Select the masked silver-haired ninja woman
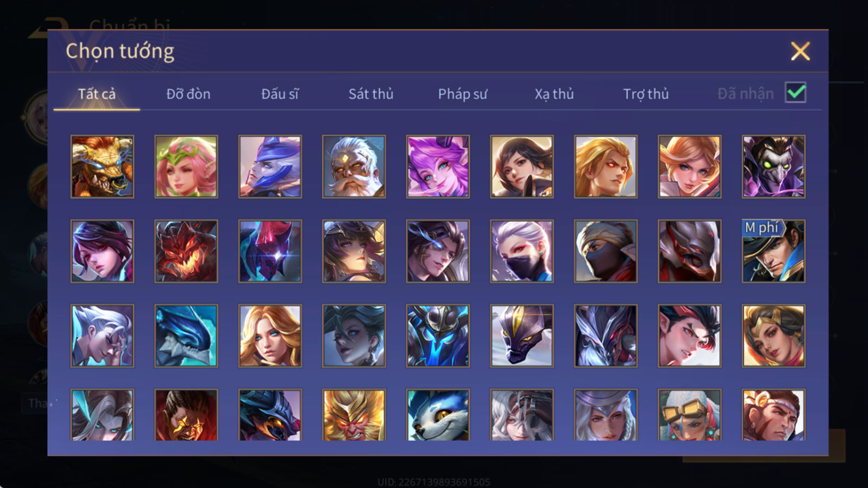Image resolution: width=868 pixels, height=488 pixels. (522, 251)
